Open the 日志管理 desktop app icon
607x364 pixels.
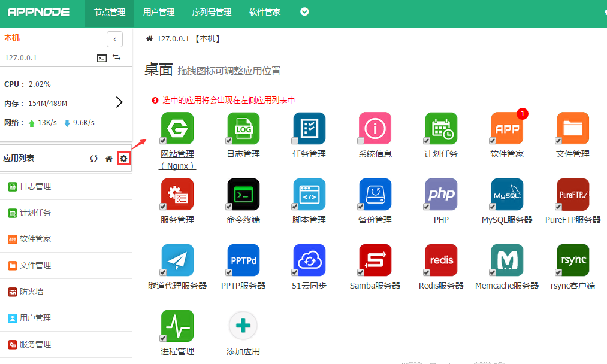[x=243, y=128]
